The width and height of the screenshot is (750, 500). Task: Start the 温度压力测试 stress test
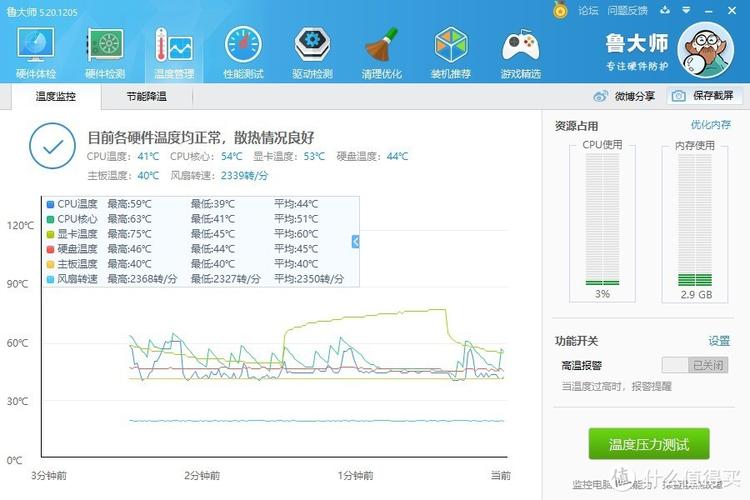(x=649, y=443)
